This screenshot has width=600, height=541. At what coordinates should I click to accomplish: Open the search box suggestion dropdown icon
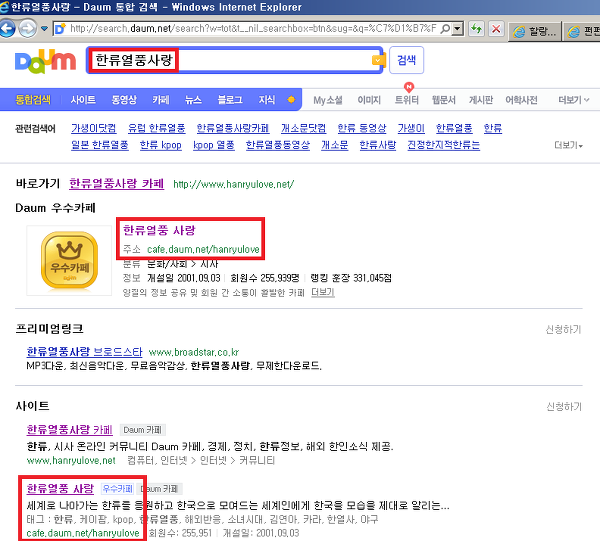377,60
